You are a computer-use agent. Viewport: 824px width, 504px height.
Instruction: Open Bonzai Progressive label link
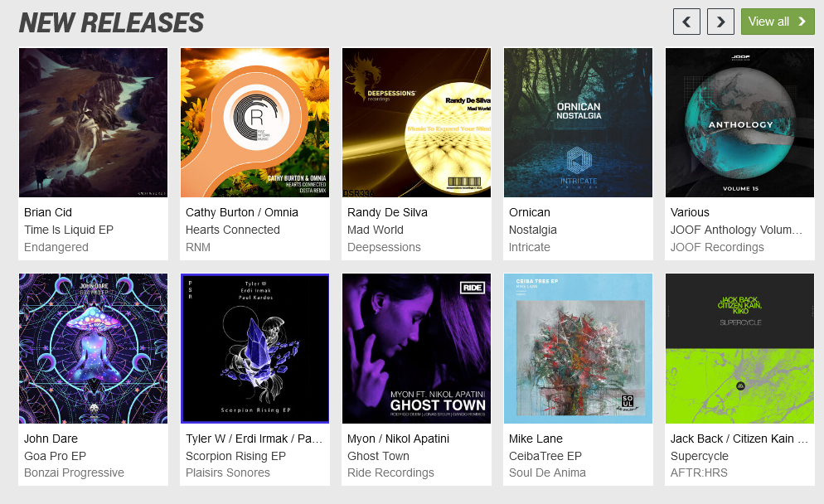74,472
